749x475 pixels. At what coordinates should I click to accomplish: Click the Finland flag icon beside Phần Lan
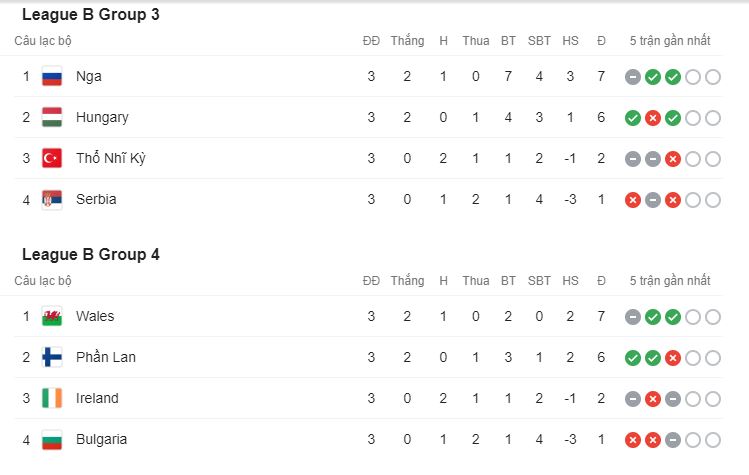(52, 357)
